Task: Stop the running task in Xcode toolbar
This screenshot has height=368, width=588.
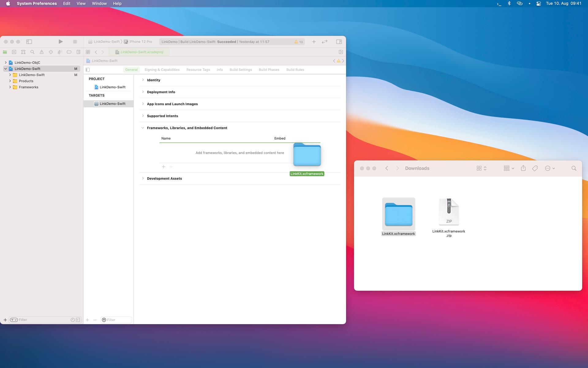Action: pyautogui.click(x=75, y=42)
